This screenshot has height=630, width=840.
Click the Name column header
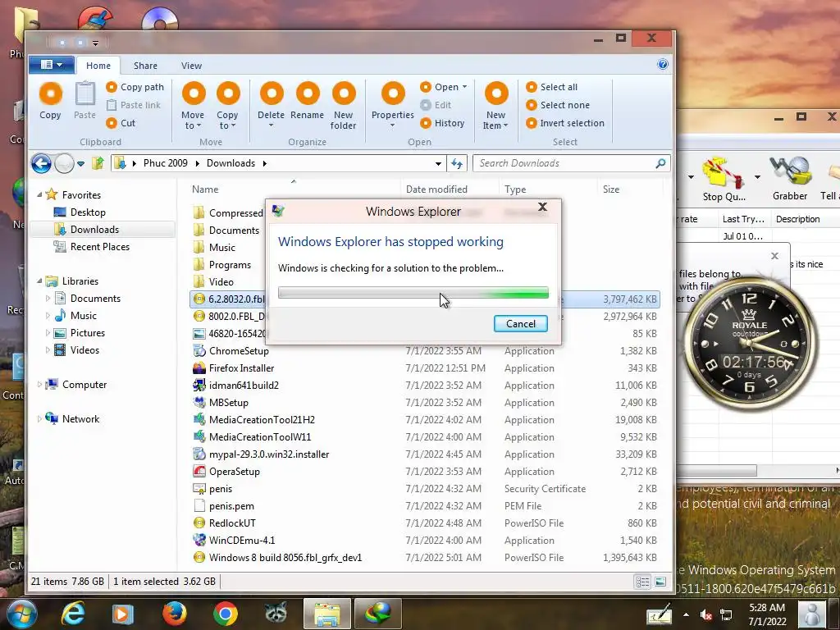click(205, 189)
